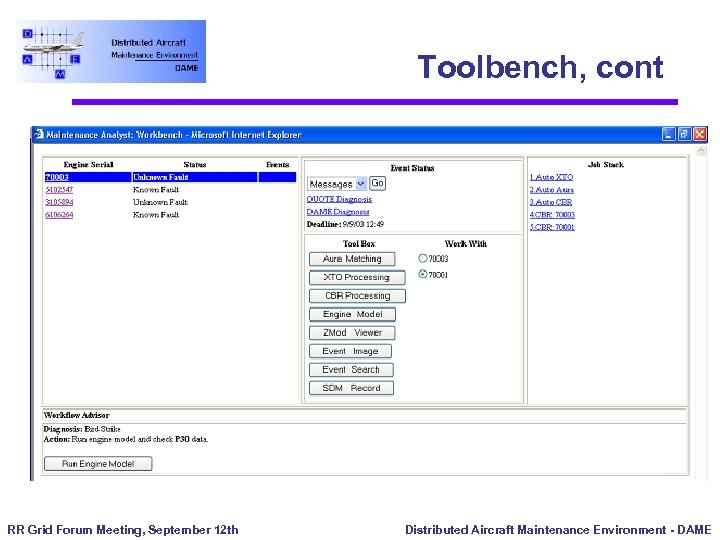Click the 'Engine Serial' column header

point(88,164)
